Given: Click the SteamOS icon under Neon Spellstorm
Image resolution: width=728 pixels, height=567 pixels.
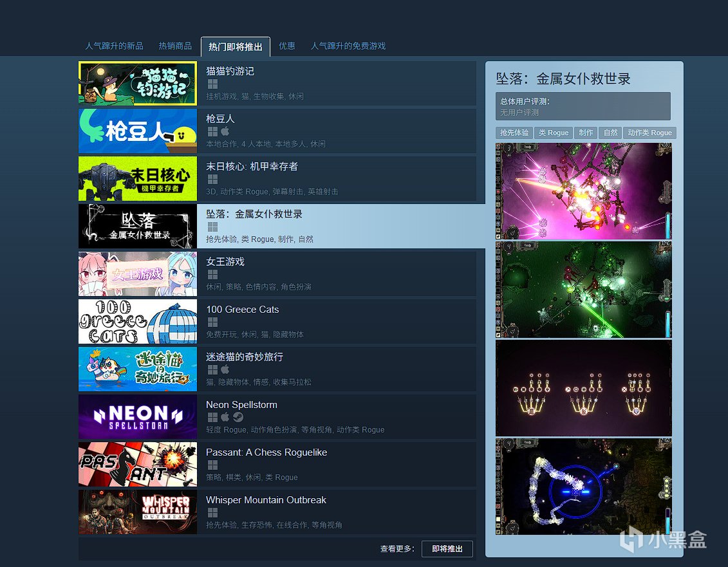Looking at the screenshot, I should pos(238,417).
